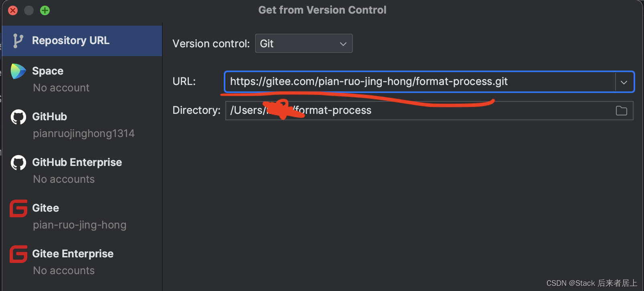Expand the URL history dropdown arrow

[x=624, y=82]
